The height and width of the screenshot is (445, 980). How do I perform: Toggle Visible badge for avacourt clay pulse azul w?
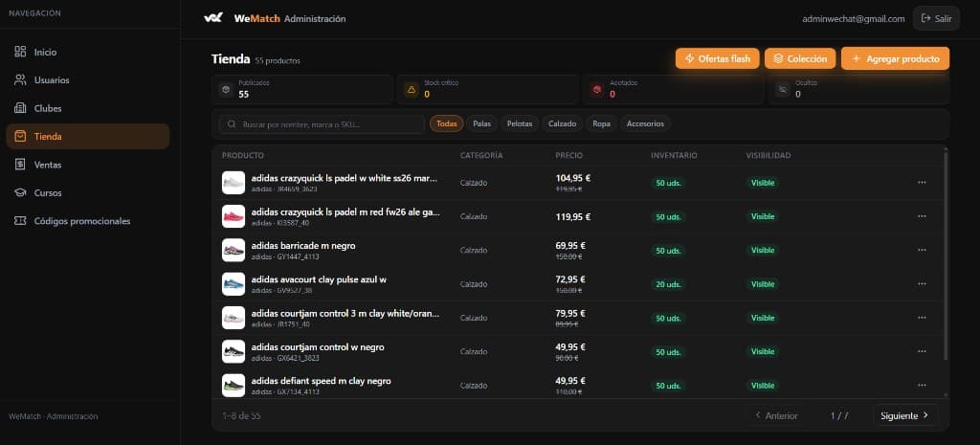click(x=763, y=284)
